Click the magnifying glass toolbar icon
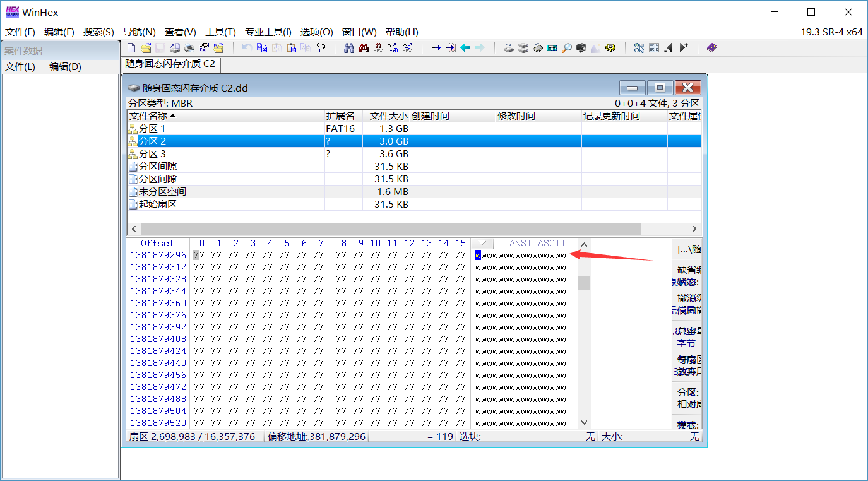Image resolution: width=868 pixels, height=481 pixels. (x=566, y=47)
